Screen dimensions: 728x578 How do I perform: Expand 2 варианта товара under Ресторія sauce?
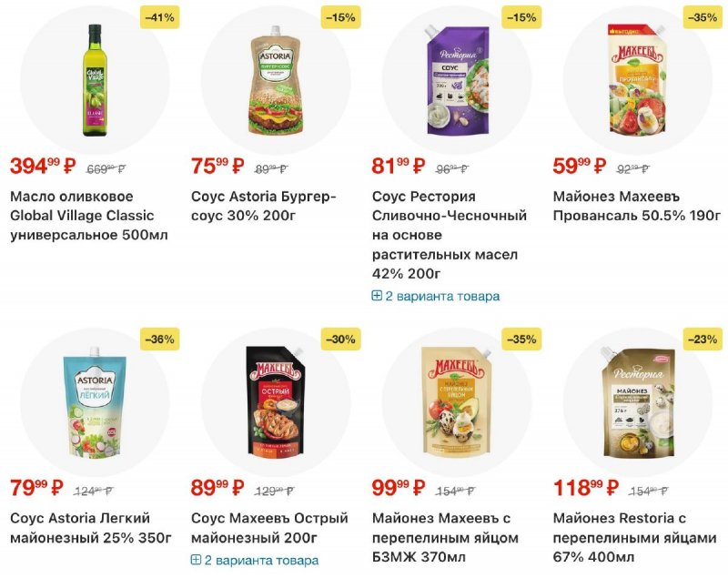[442, 296]
